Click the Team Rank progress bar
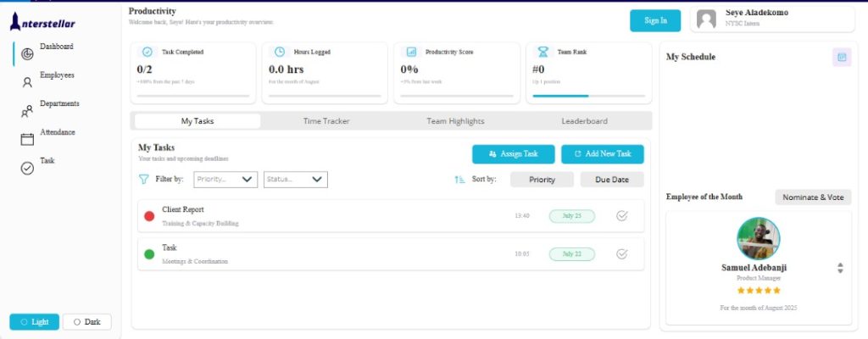This screenshot has width=868, height=339. point(586,96)
